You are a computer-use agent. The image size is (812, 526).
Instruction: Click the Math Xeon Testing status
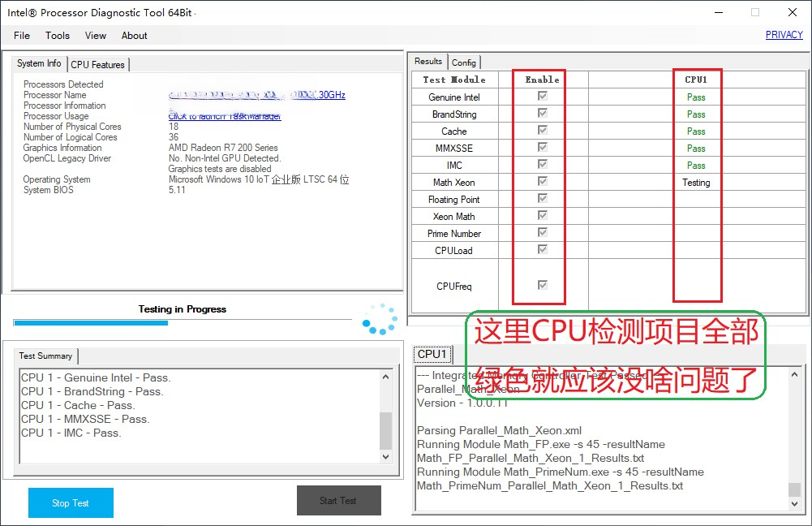(696, 183)
